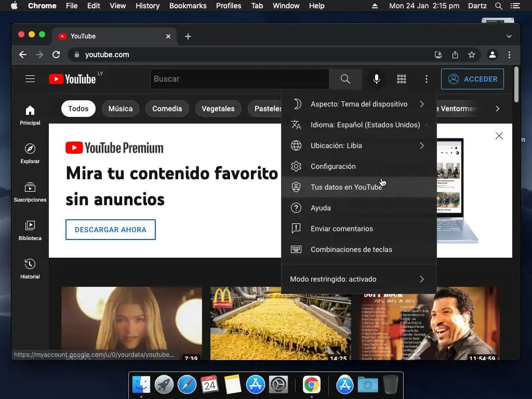Click Chrome's install app icon
532x399 pixels.
438,55
